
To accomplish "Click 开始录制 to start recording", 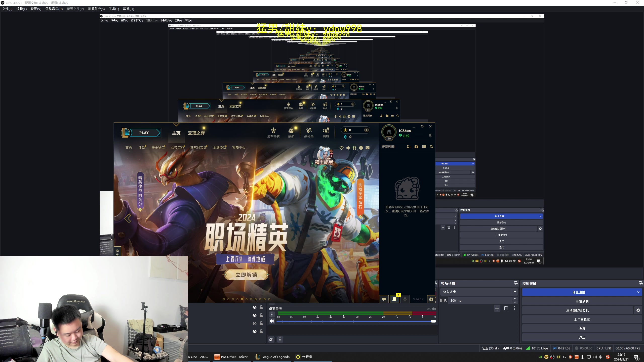I will (582, 301).
